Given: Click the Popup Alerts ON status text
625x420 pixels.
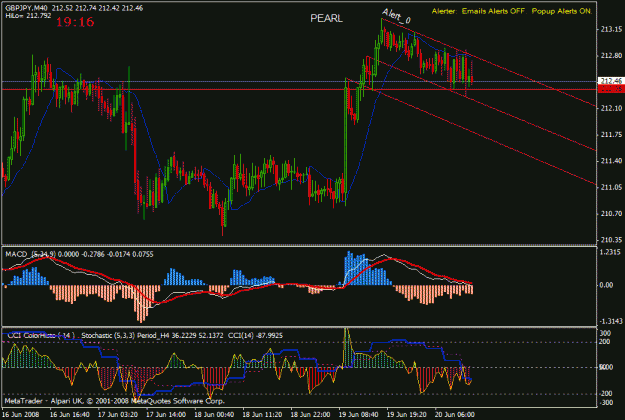Looking at the screenshot, I should pos(562,11).
